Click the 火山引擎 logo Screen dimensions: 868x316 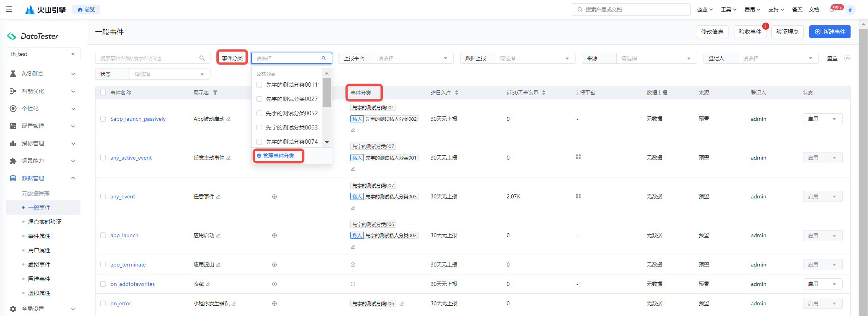click(46, 10)
